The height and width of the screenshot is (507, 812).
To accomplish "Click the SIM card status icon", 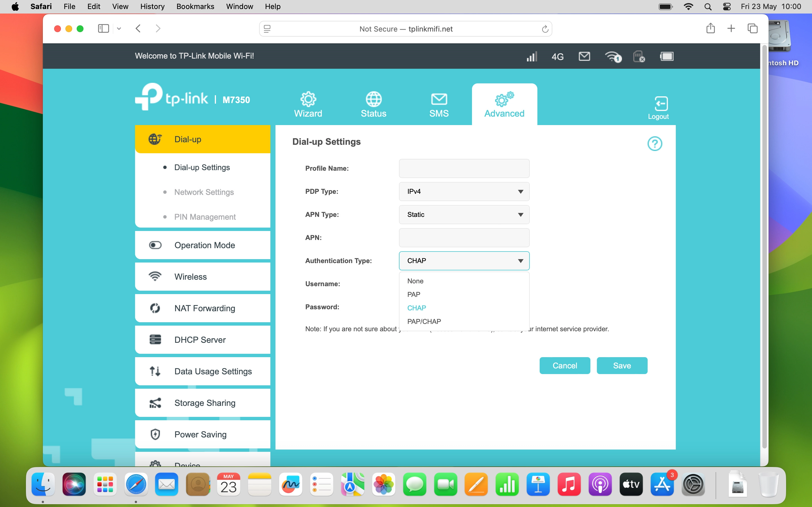I will (639, 56).
